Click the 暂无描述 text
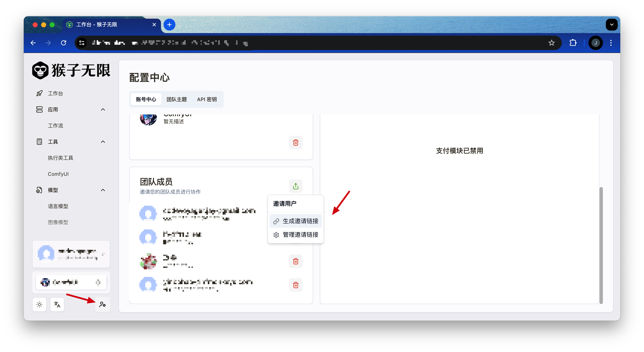The image size is (644, 352). click(x=174, y=122)
